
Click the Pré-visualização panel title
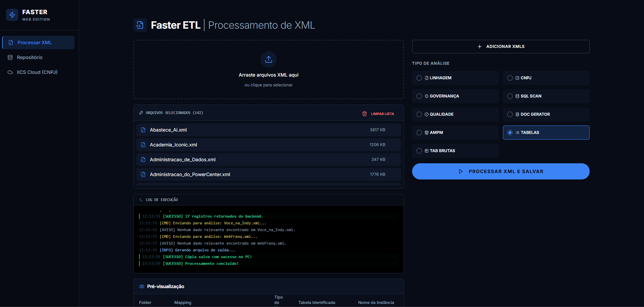(166, 286)
